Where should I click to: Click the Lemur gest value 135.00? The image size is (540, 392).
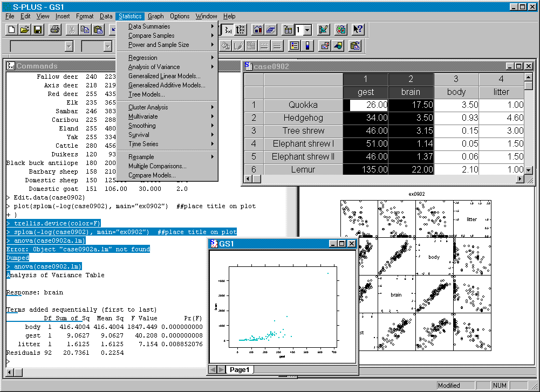tap(366, 169)
